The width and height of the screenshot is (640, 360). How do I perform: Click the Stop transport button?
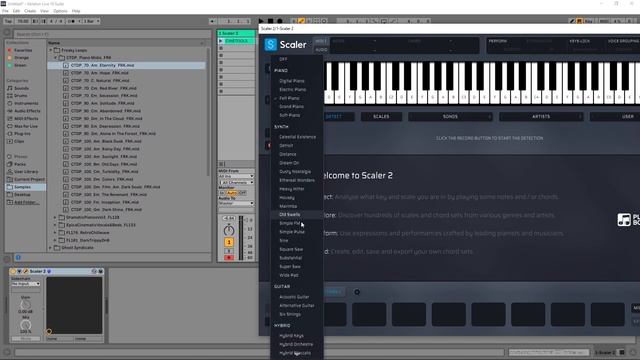click(x=270, y=21)
